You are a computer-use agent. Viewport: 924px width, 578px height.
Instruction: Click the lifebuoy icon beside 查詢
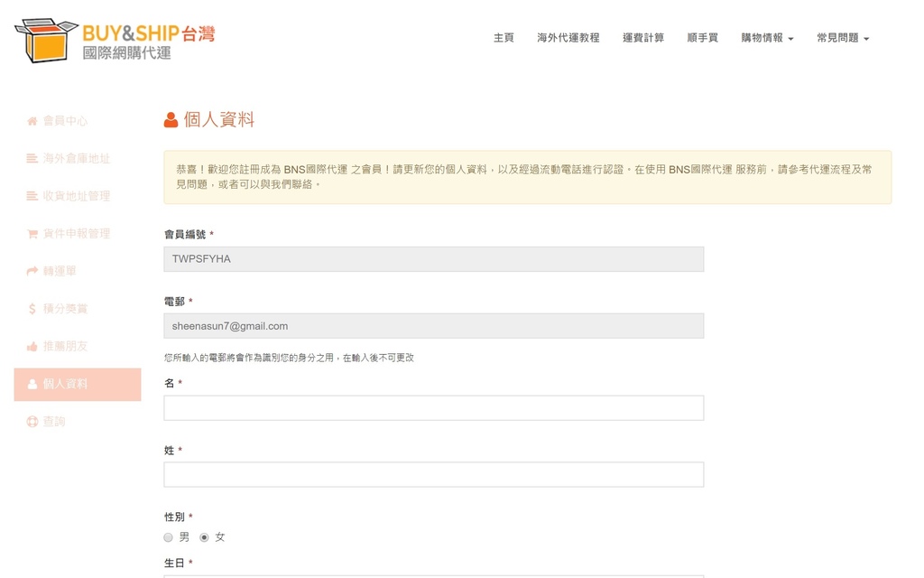(x=32, y=422)
